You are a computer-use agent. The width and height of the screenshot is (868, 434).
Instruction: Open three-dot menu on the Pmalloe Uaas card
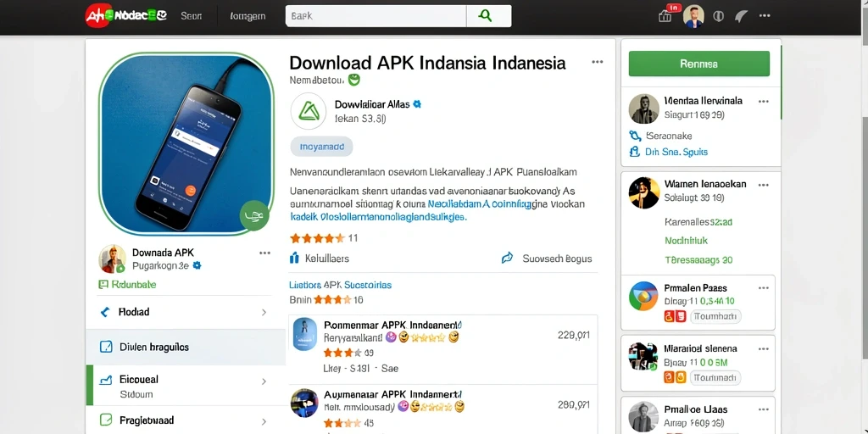click(764, 410)
